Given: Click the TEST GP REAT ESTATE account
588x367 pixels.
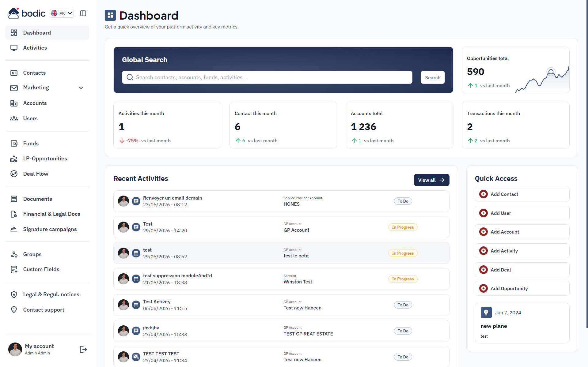Looking at the screenshot, I should point(308,334).
